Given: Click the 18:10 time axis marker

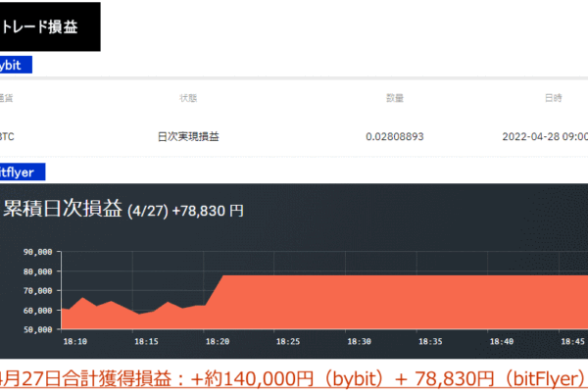Looking at the screenshot, I should pos(74,342).
